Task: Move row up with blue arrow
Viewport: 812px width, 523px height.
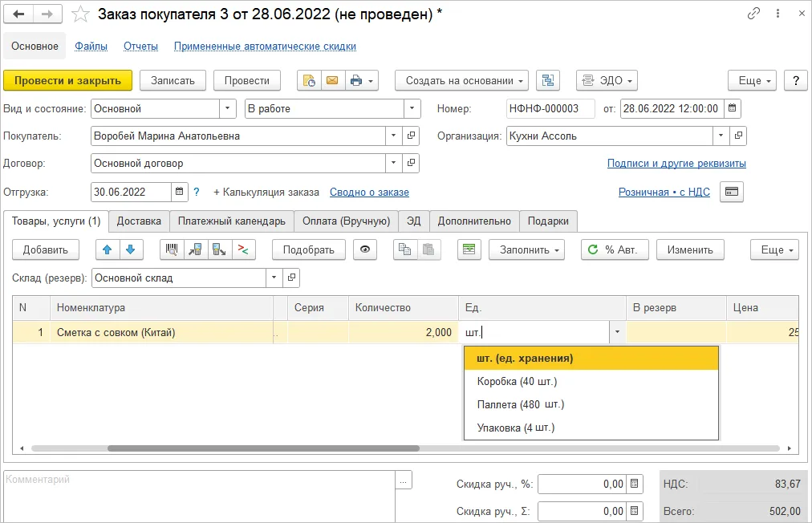Action: click(108, 249)
